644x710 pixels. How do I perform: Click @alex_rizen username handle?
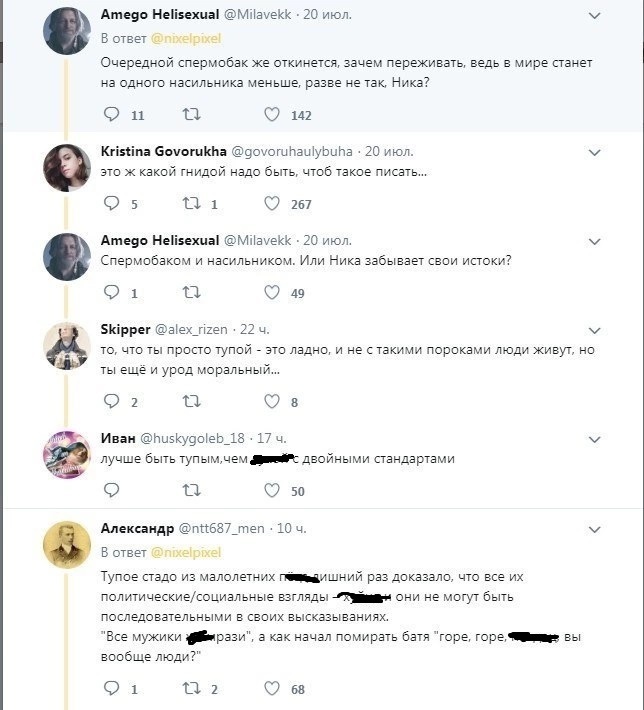coord(190,329)
